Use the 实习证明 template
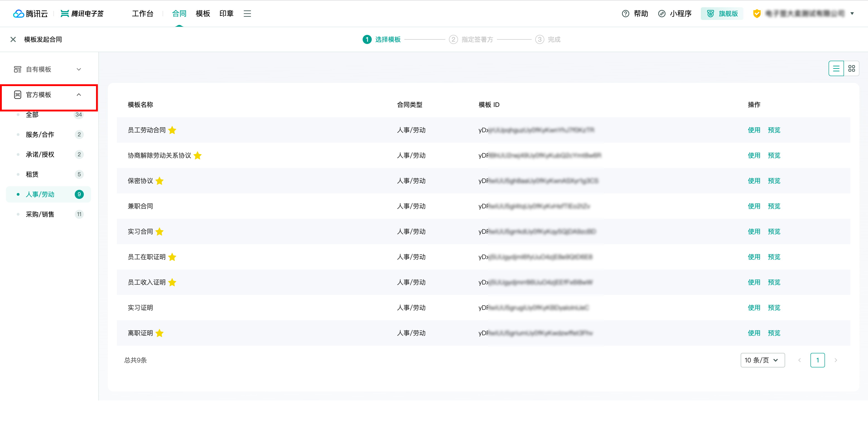This screenshot has height=439, width=868. 754,308
